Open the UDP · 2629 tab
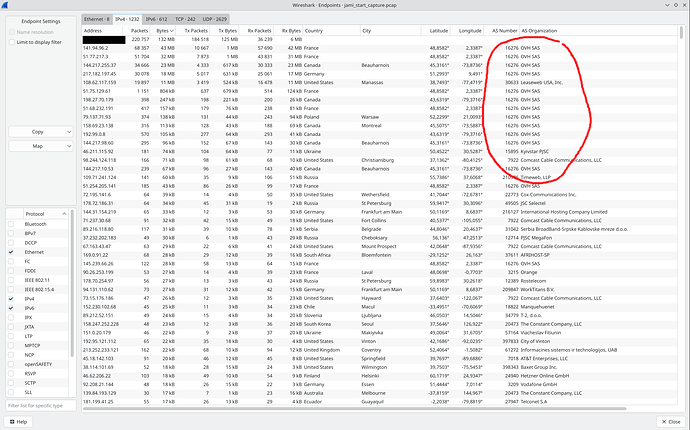The width and height of the screenshot is (690, 430). click(x=214, y=19)
